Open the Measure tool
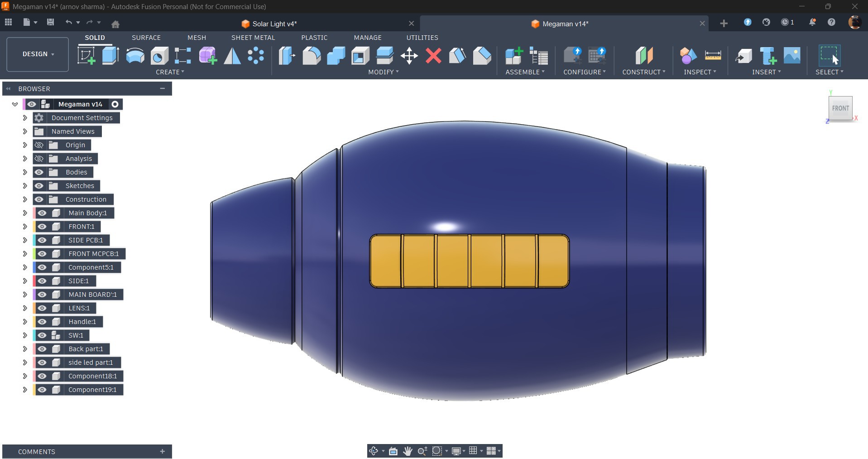 pos(713,56)
